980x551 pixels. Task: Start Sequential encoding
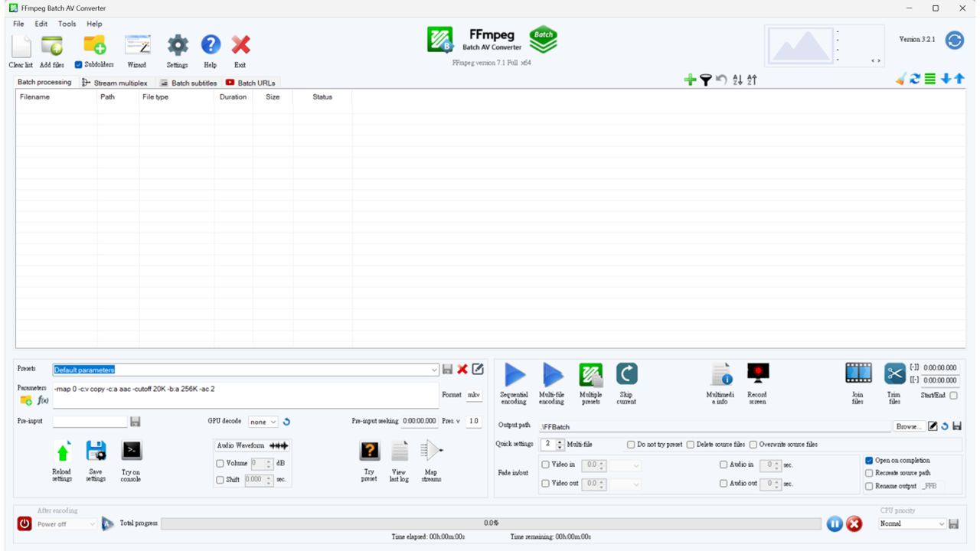[x=514, y=375]
